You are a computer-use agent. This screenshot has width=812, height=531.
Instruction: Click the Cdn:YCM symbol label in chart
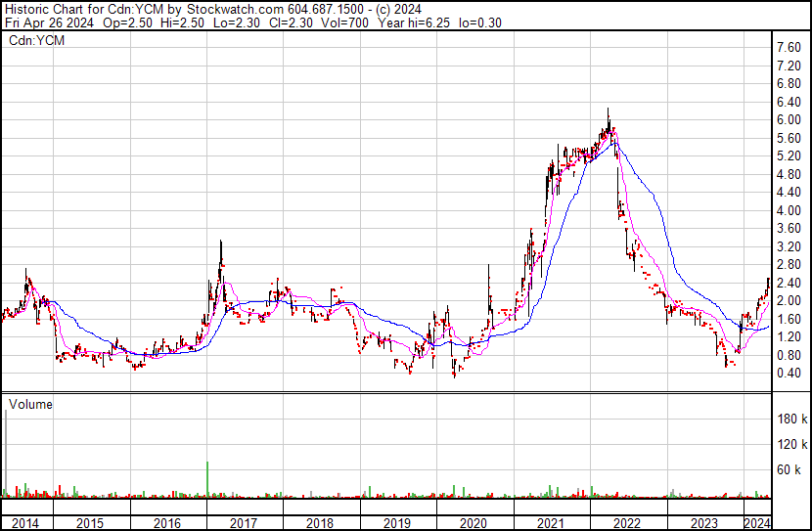34,40
